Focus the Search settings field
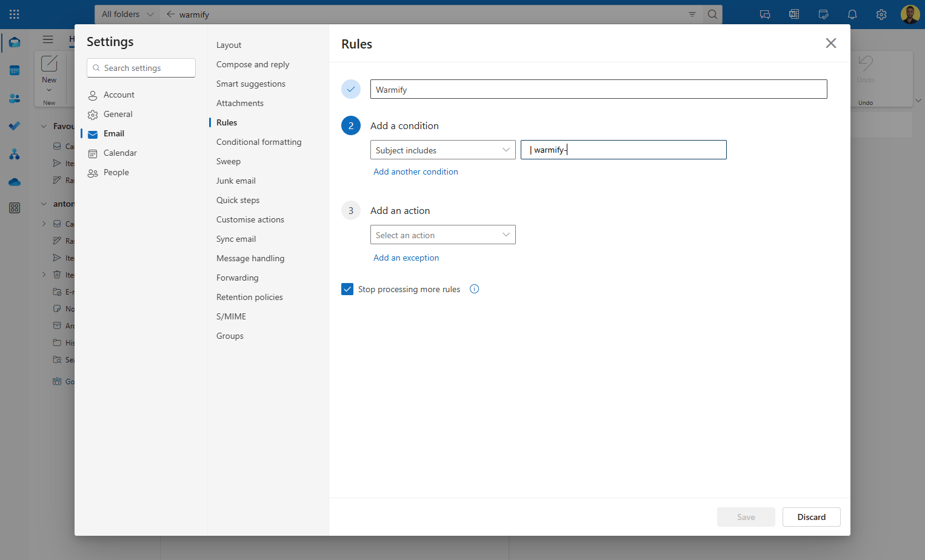The image size is (925, 560). 141,68
